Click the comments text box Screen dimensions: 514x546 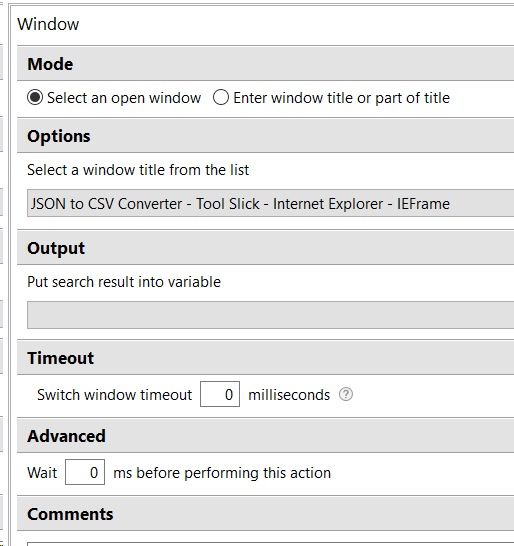(271, 544)
